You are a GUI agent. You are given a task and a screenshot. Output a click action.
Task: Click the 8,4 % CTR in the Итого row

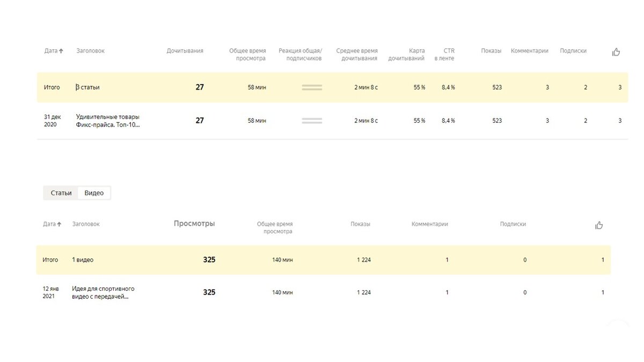448,87
